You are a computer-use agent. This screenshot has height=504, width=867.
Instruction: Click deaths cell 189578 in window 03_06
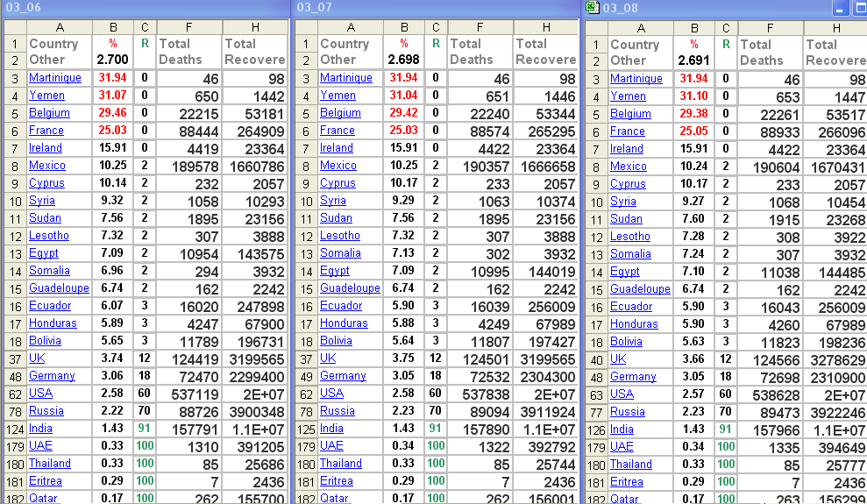[189, 166]
